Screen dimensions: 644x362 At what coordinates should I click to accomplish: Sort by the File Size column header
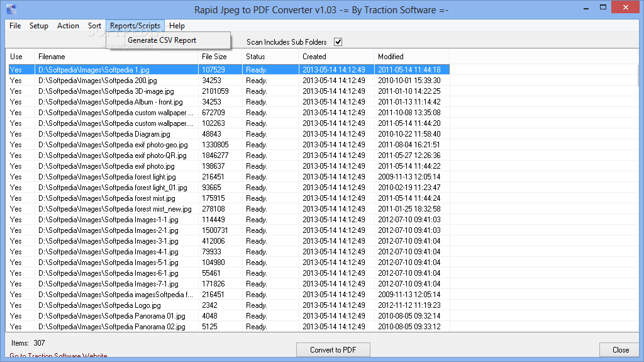[x=220, y=57]
